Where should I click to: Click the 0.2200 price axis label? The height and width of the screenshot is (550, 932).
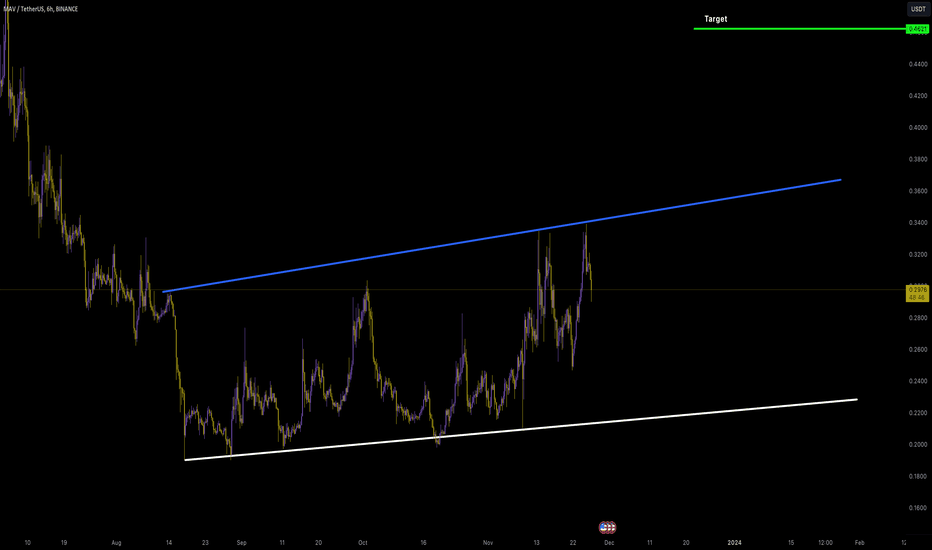(918, 413)
